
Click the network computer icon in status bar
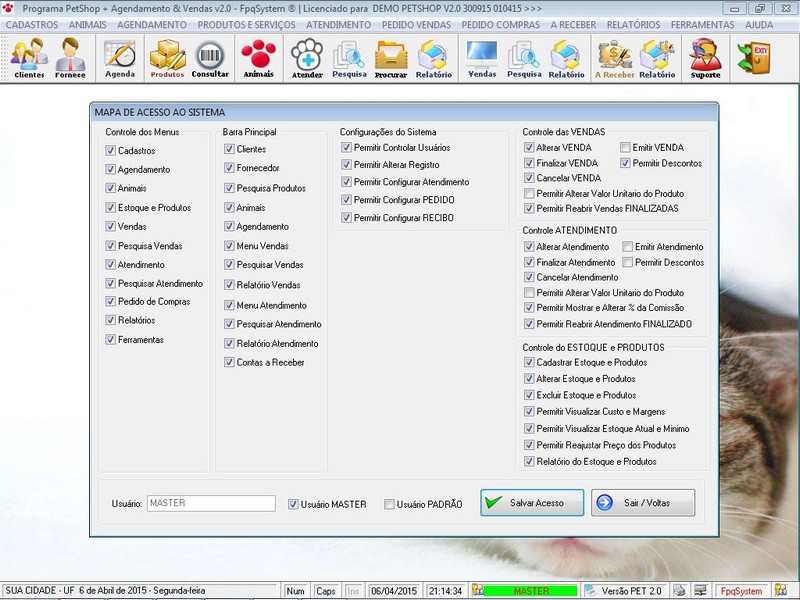(x=701, y=590)
